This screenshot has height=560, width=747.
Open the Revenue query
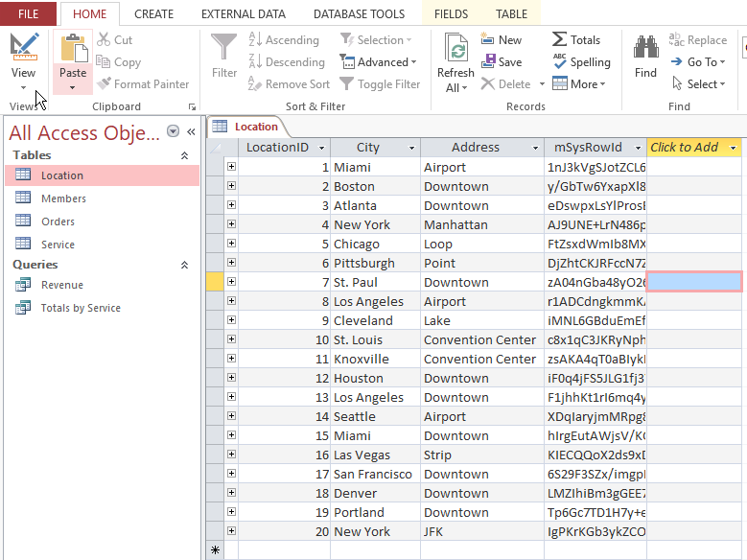pyautogui.click(x=102, y=285)
